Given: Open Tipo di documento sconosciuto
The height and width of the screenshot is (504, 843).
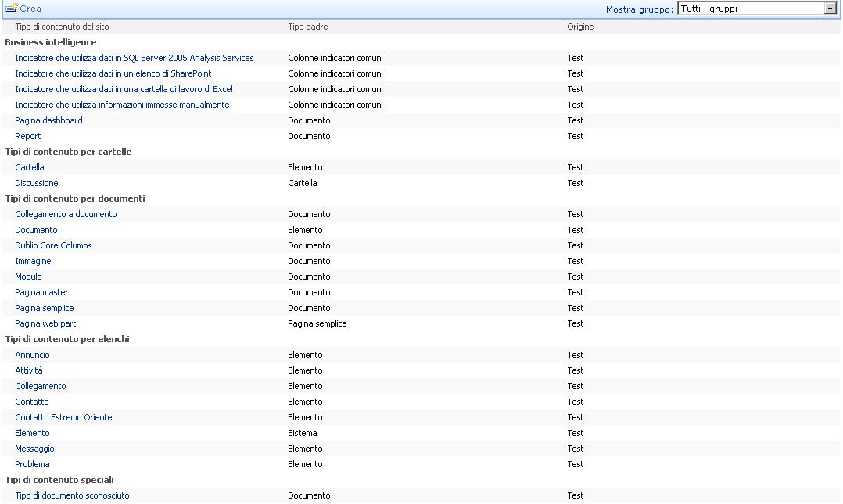Looking at the screenshot, I should pyautogui.click(x=72, y=495).
